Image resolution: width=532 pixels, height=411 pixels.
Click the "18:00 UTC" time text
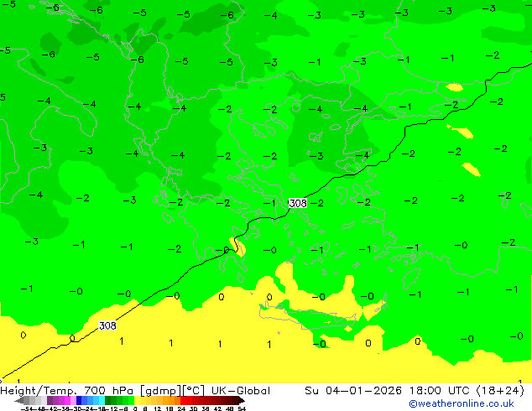click(440, 391)
